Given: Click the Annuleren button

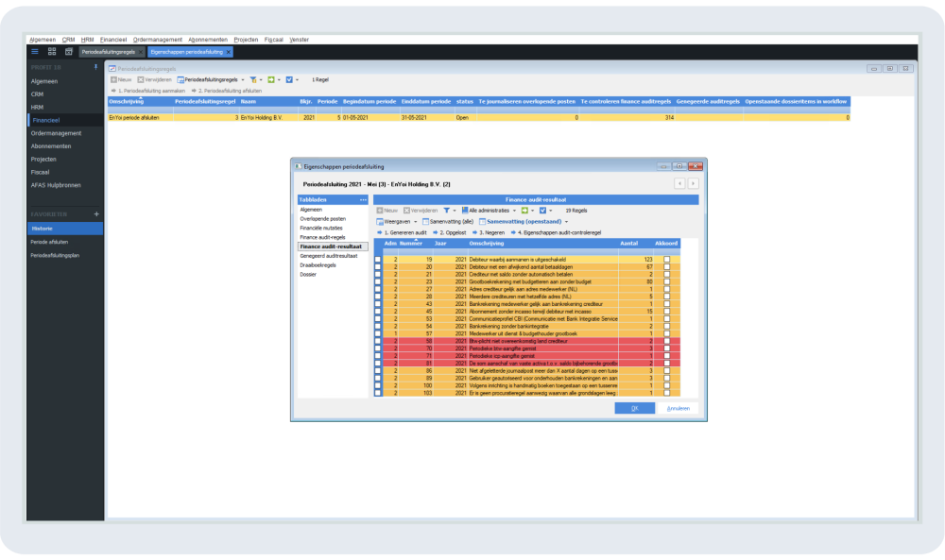Looking at the screenshot, I should click(x=679, y=408).
